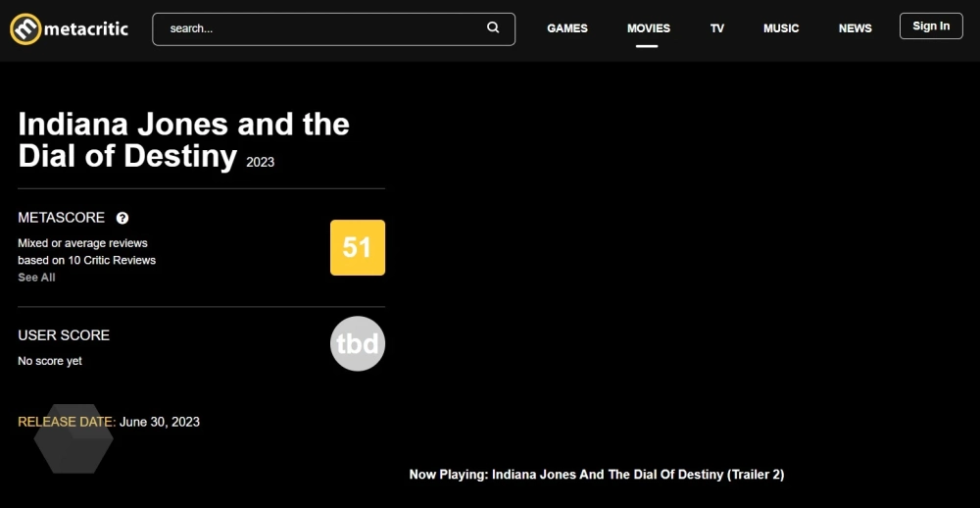The width and height of the screenshot is (980, 508).
Task: Click the gray tbd user score circle
Action: pos(358,344)
